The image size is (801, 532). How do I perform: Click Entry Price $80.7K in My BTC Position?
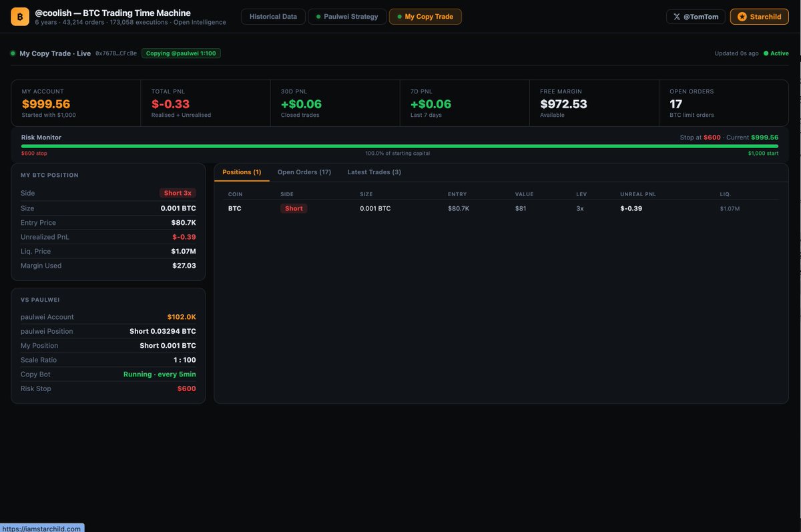[184, 223]
